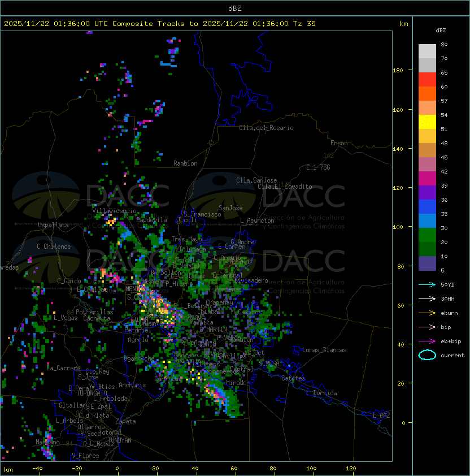Viewport: 470px width, 476px height.
Task: Click the 'Encon' map label
Action: click(x=339, y=143)
